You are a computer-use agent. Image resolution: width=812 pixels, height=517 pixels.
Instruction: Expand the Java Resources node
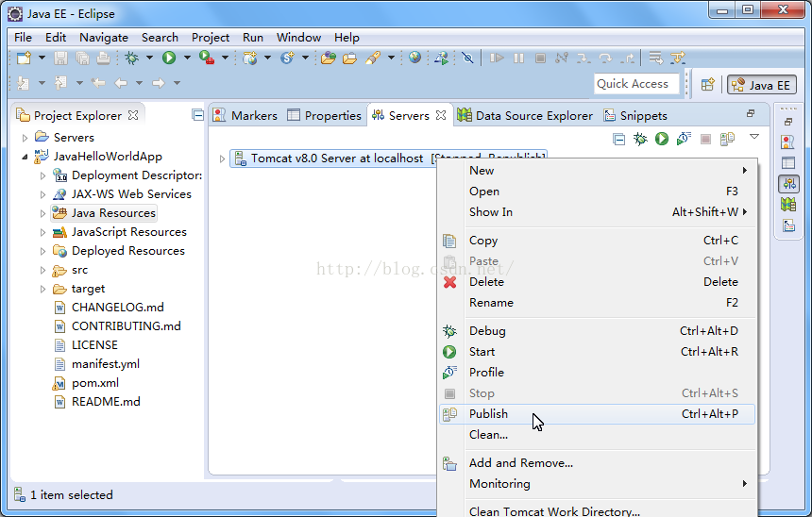(43, 213)
